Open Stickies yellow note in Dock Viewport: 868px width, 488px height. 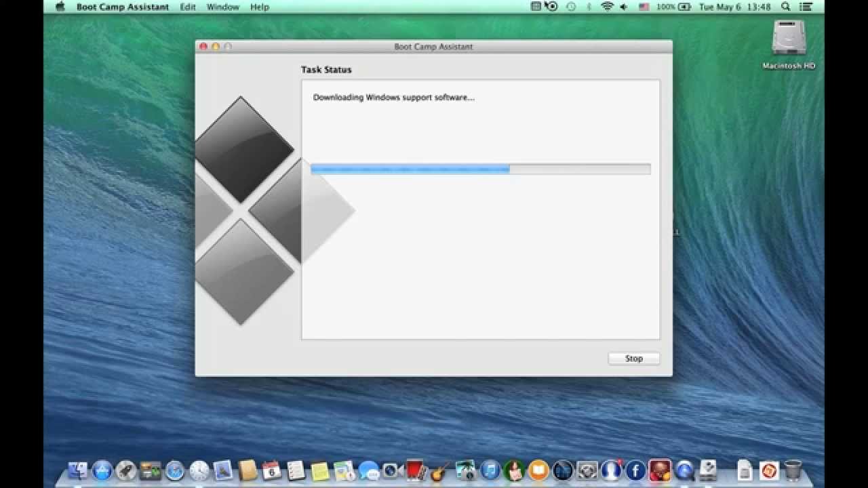pos(319,471)
